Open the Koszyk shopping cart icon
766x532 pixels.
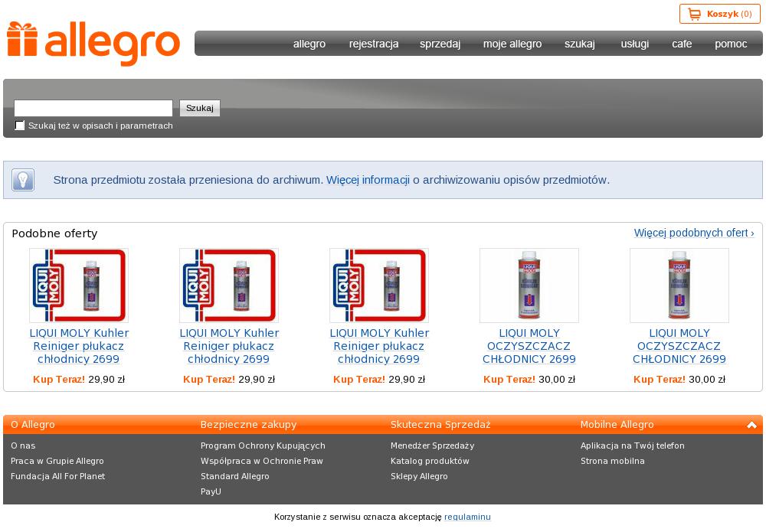click(x=694, y=14)
